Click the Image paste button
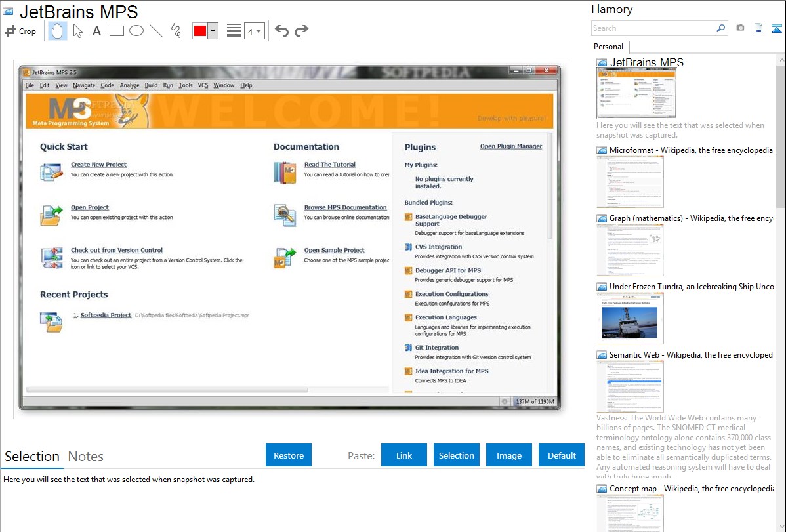Image resolution: width=786 pixels, height=532 pixels. point(508,455)
